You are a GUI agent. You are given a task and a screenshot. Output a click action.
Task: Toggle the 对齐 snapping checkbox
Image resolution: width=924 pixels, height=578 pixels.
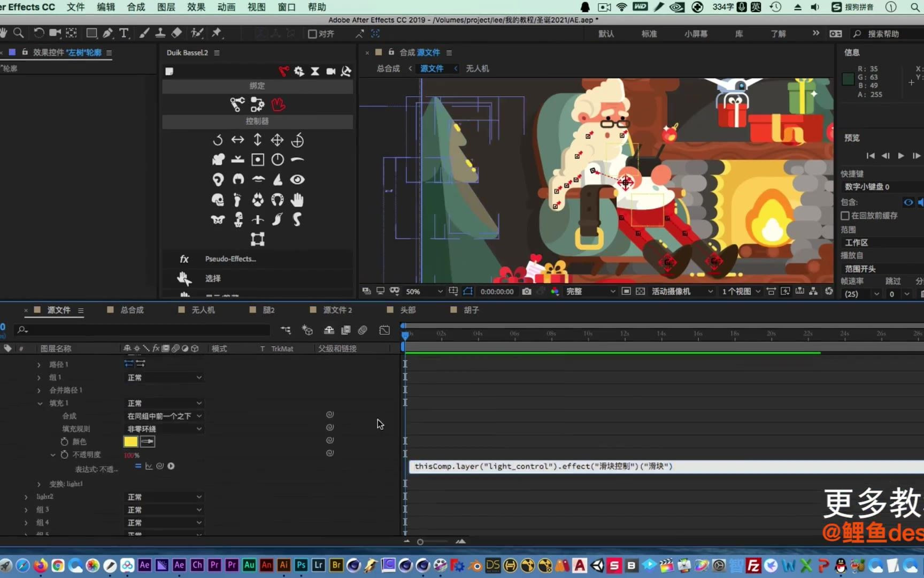click(x=312, y=34)
